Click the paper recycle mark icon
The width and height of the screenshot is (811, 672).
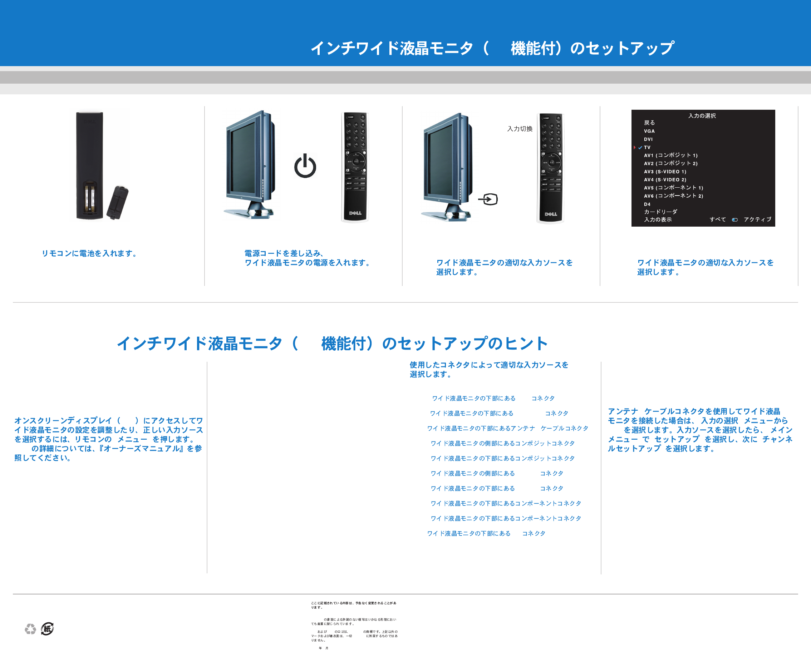(x=47, y=629)
